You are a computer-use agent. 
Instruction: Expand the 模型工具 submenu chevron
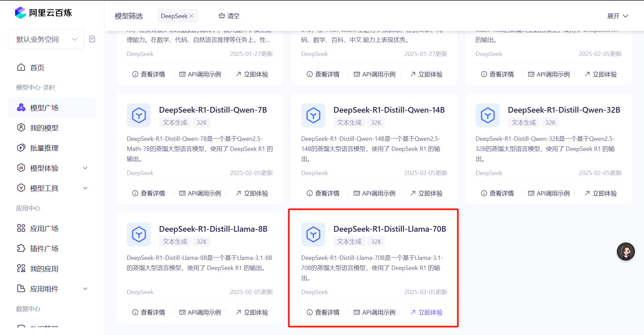85,188
